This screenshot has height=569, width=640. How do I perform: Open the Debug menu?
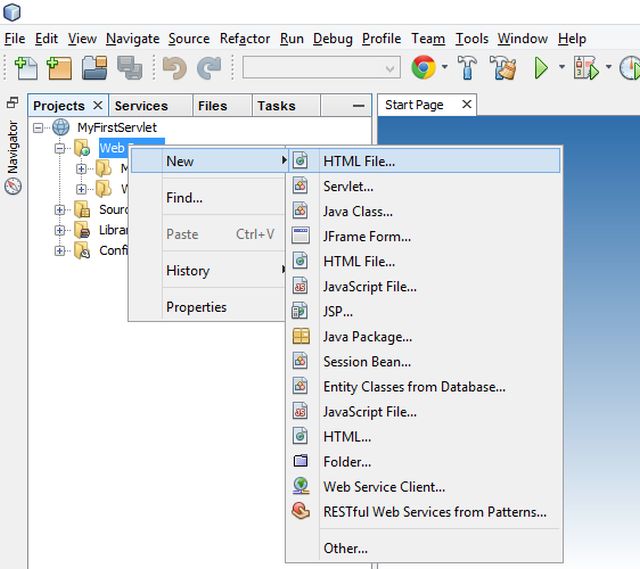coord(333,39)
